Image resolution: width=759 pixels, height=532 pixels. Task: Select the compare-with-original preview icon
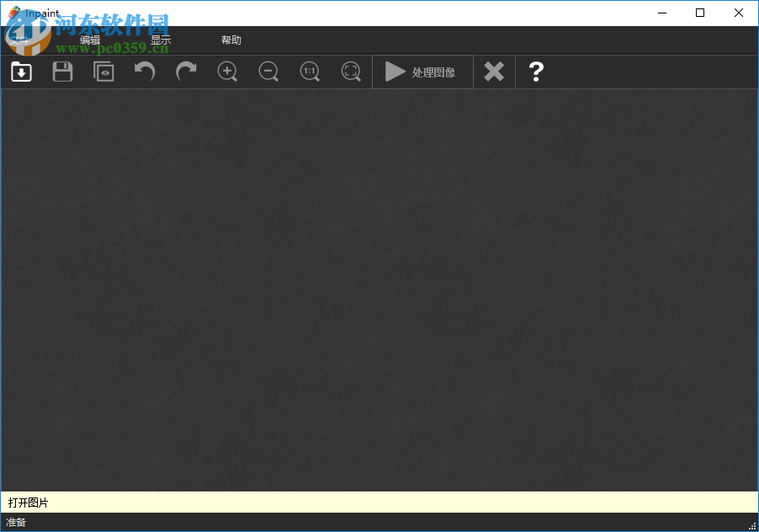click(103, 72)
